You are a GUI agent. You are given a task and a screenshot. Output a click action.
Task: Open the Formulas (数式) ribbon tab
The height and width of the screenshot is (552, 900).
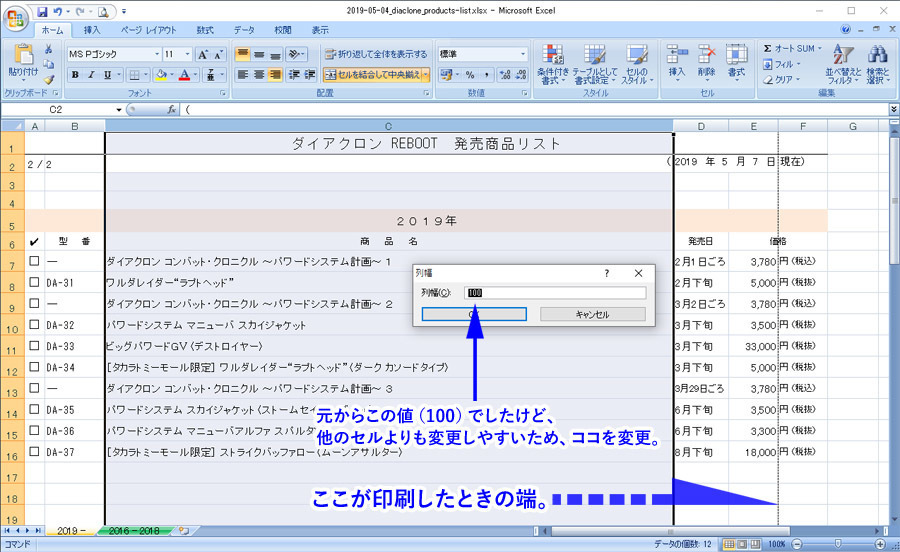tap(205, 30)
